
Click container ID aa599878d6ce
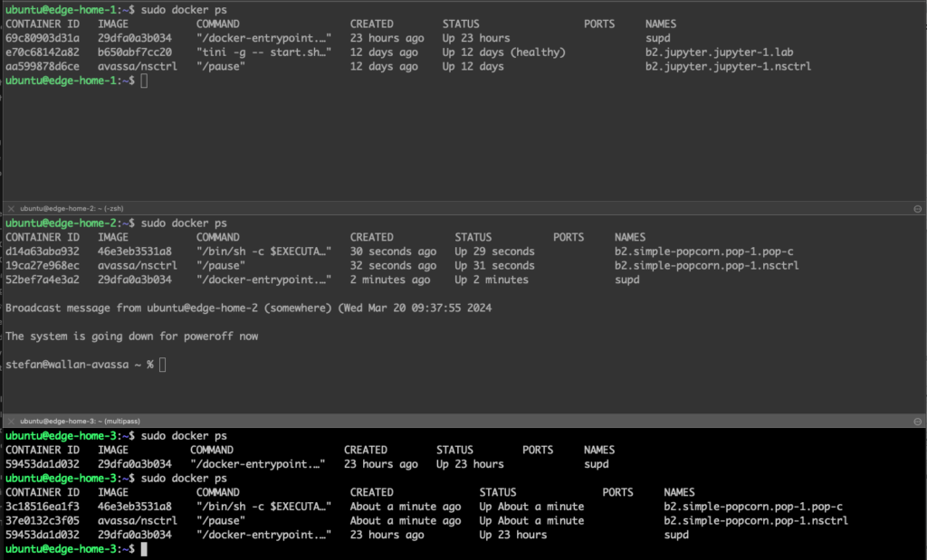coord(43,67)
